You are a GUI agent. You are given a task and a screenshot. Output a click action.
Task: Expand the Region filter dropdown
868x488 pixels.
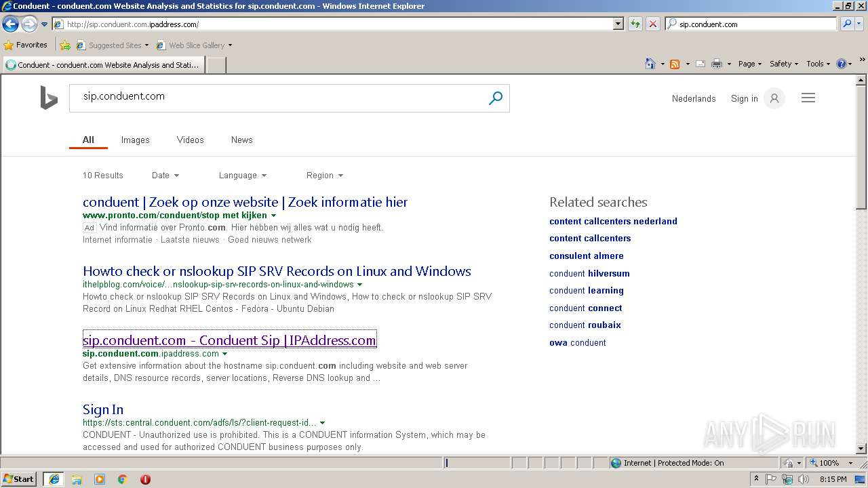324,175
